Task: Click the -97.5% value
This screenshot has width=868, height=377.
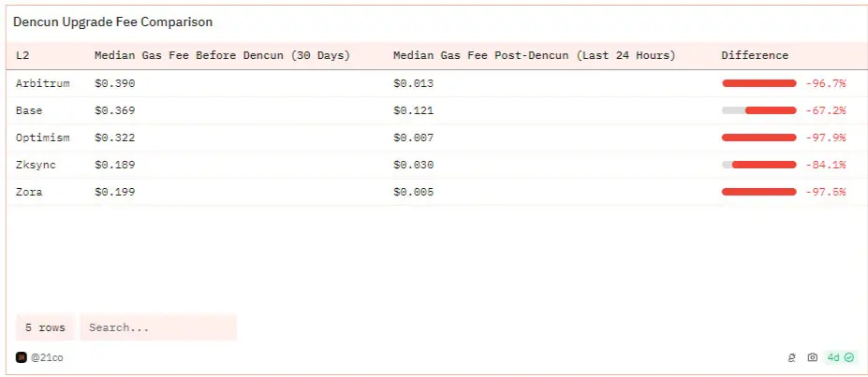Action: click(825, 192)
